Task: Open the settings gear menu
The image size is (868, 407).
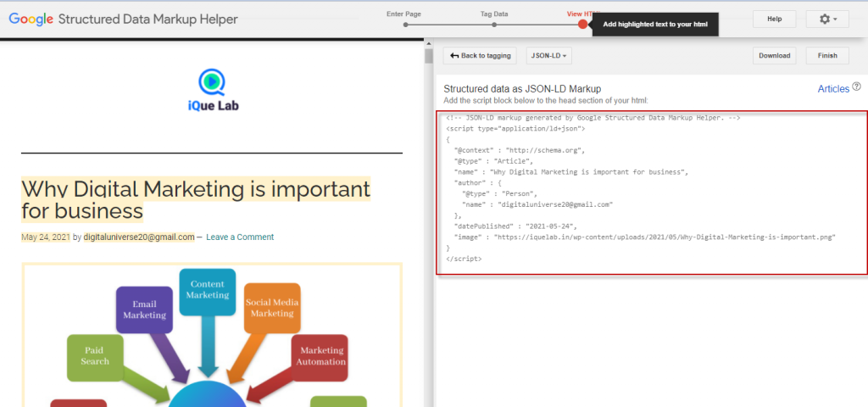Action: (x=827, y=20)
